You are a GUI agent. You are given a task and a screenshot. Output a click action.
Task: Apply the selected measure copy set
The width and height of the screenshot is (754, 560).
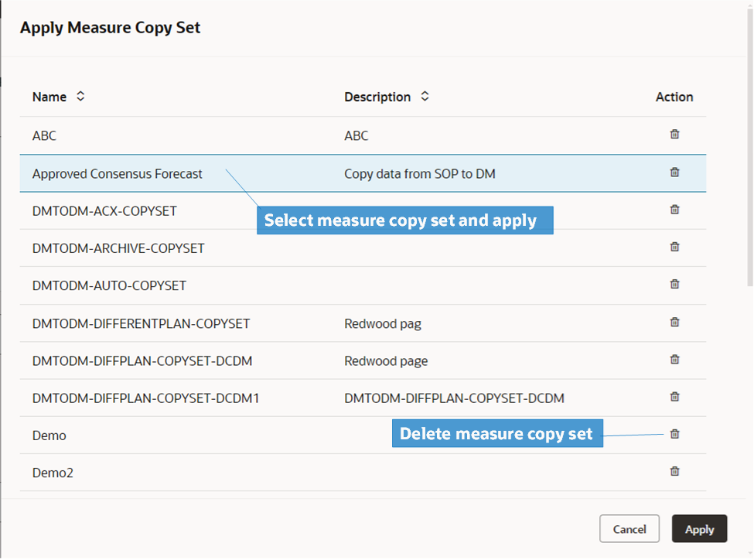click(699, 529)
